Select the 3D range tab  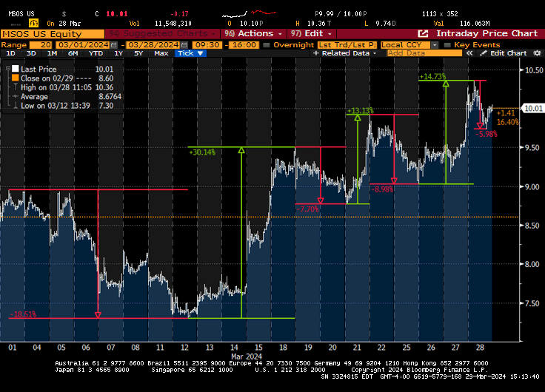point(31,53)
